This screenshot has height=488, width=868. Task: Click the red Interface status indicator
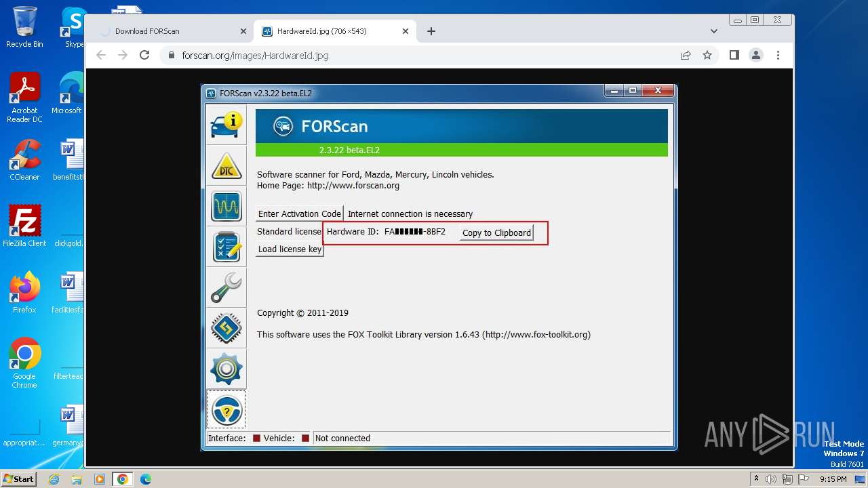click(256, 439)
